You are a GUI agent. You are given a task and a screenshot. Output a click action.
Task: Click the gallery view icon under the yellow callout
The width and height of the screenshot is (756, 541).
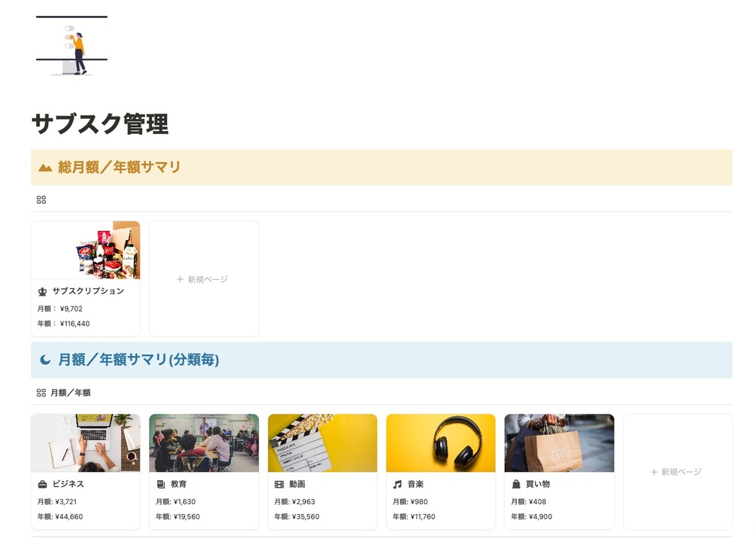pyautogui.click(x=41, y=199)
